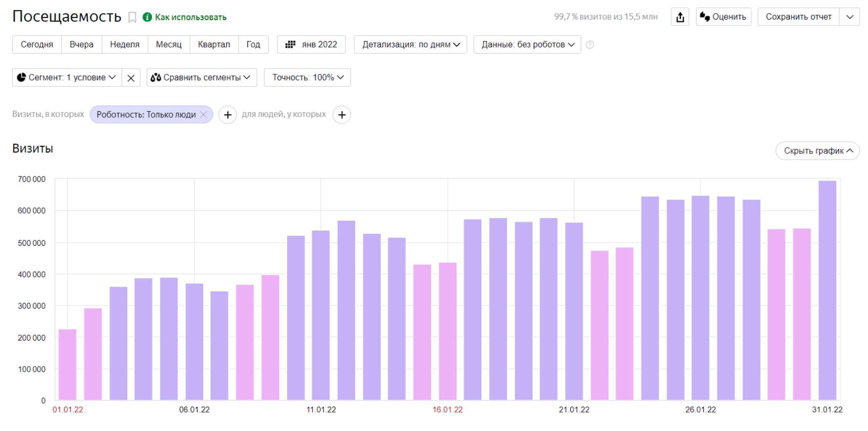868x431 pixels.
Task: Click the tallest bar for 31.01.22
Action: (827, 290)
